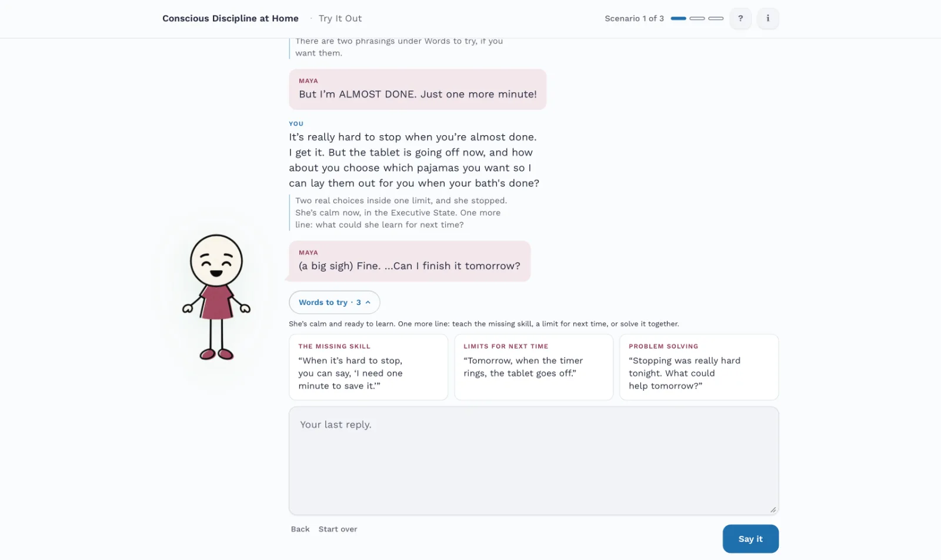
Task: Open the info 'i' button
Action: (x=768, y=18)
